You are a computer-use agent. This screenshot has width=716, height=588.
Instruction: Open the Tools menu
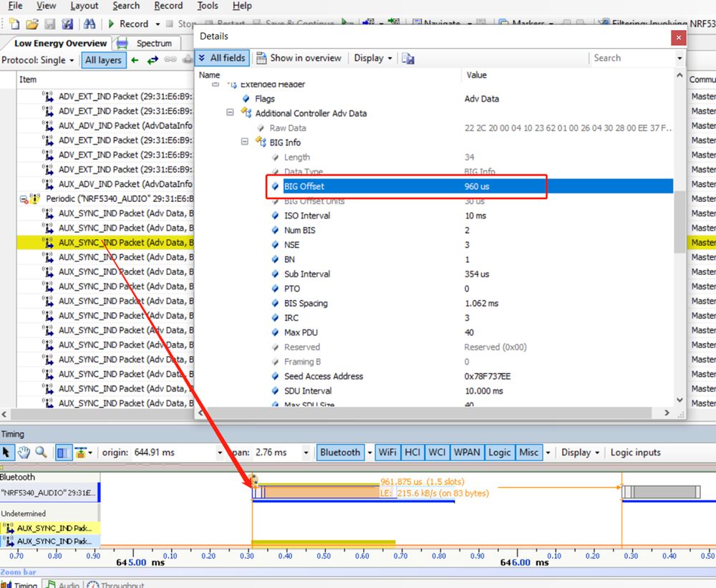[208, 6]
